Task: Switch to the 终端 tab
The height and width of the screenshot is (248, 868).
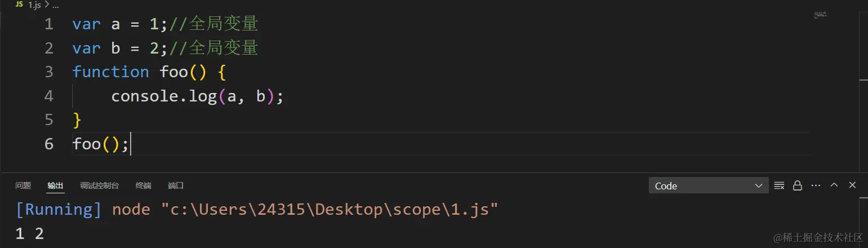Action: tap(143, 185)
